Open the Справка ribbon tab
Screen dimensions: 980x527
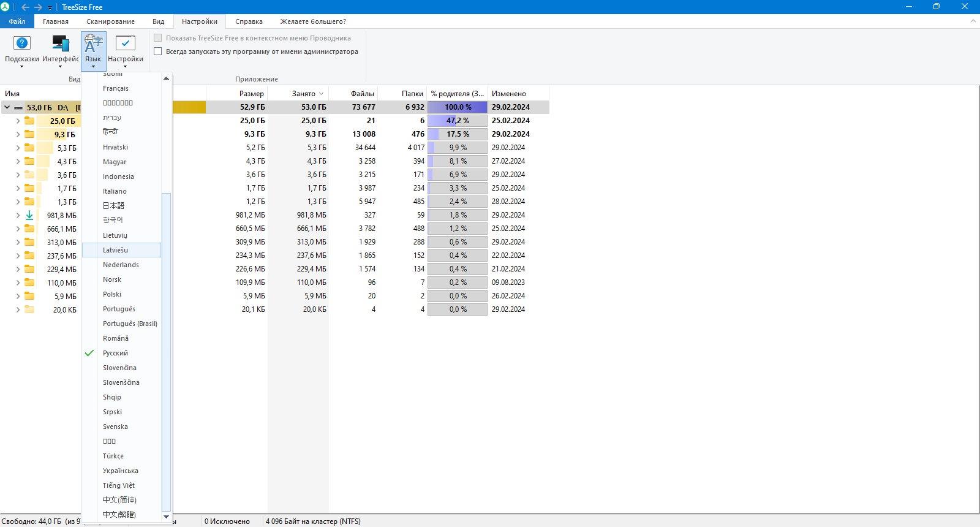point(249,21)
